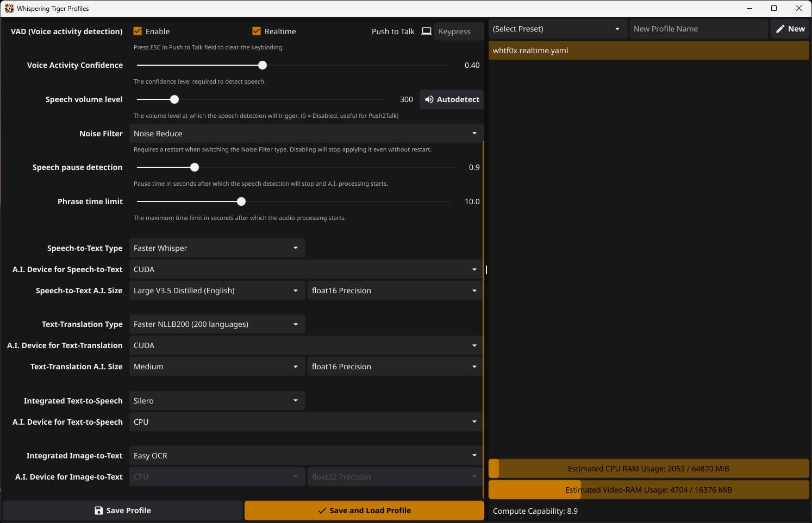Click the New Profile Name text field

click(x=698, y=29)
